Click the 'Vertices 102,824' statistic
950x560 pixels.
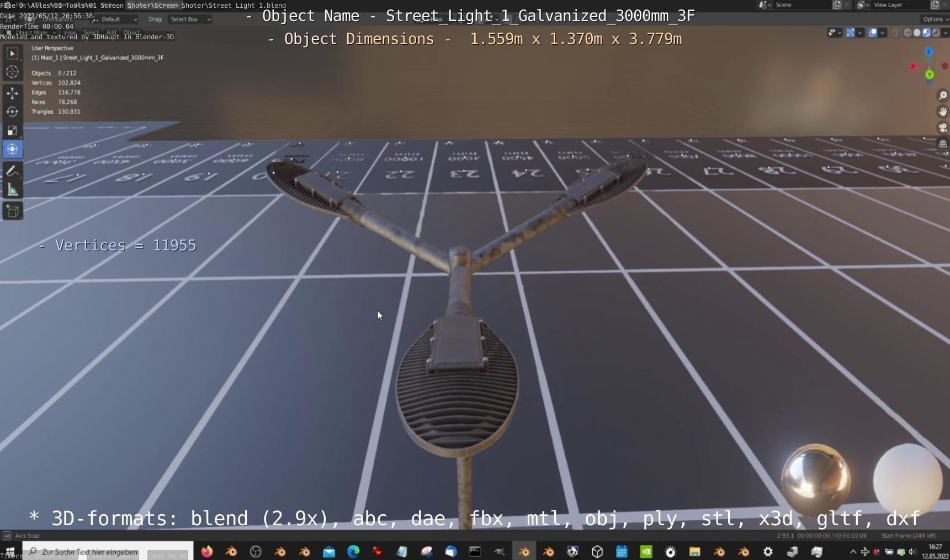point(56,83)
